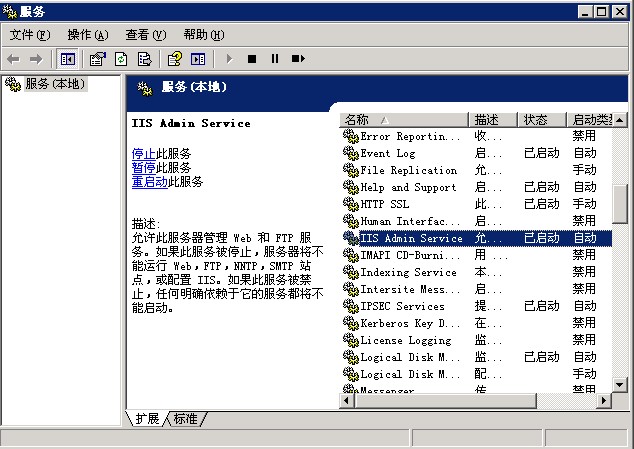
Task: Select the Help and Support service name
Action: [x=408, y=187]
